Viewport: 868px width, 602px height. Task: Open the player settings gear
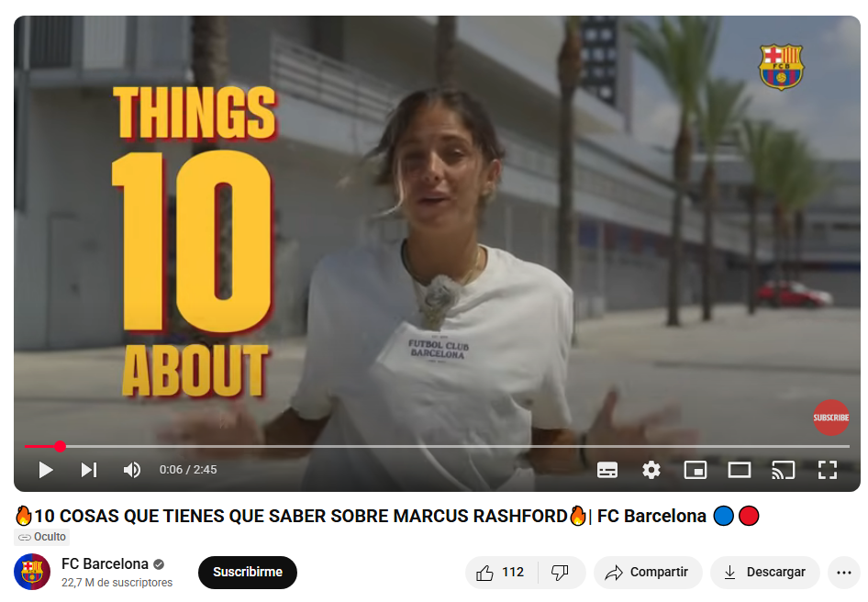coord(651,470)
